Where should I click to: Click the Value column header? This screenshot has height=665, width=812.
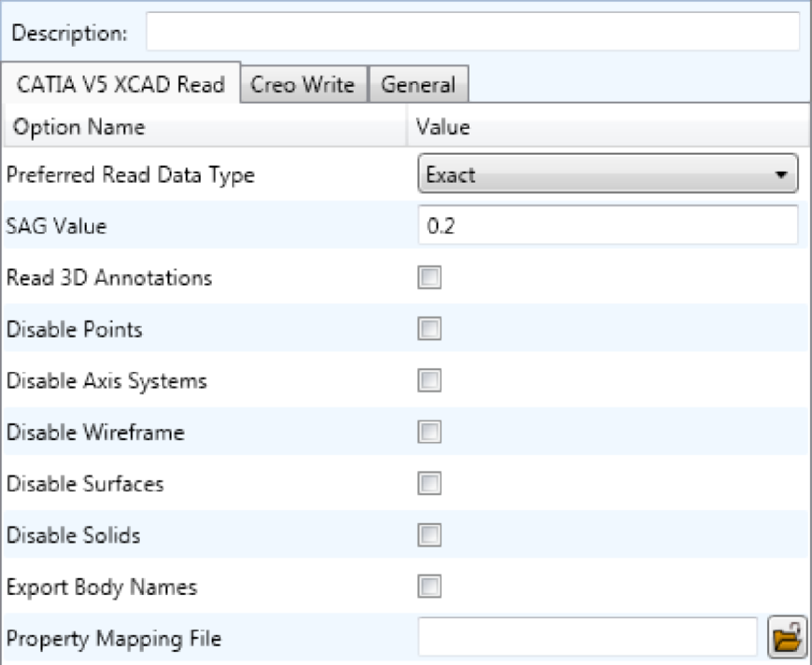click(609, 126)
